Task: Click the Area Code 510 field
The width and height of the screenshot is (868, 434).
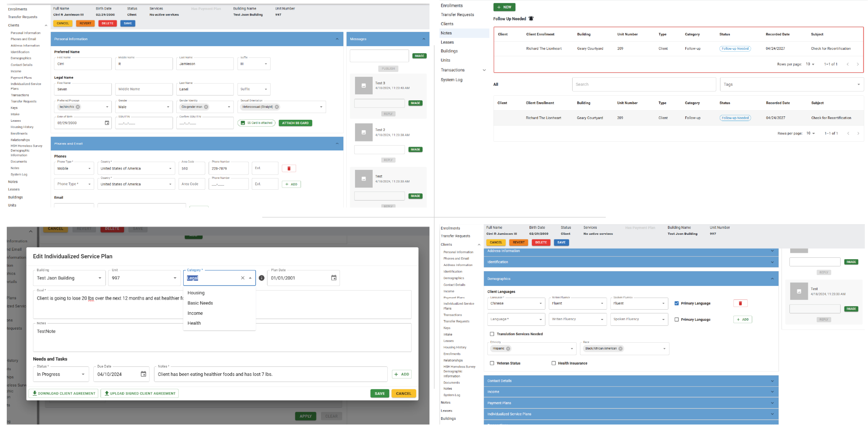Action: (x=192, y=168)
